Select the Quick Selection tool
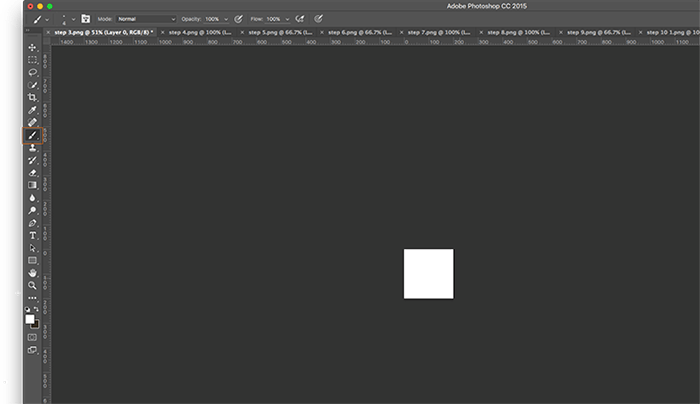Screen dimensions: 700x404 click(32, 85)
